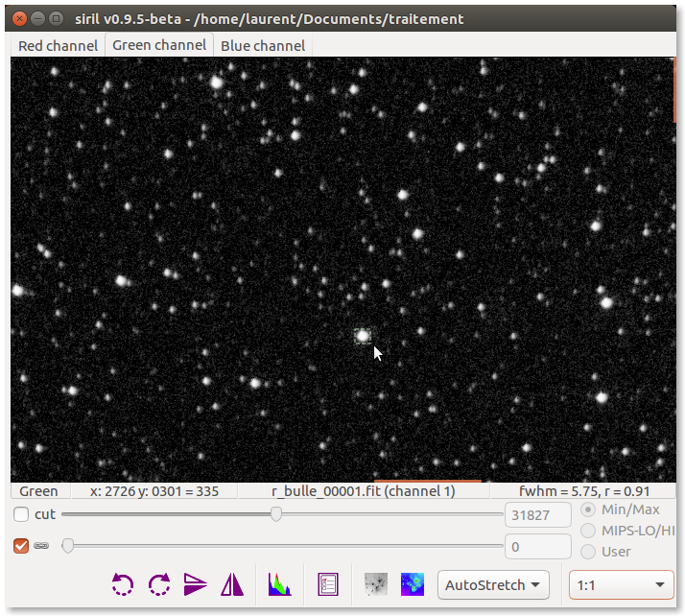Switch to the Red channel tab
The height and width of the screenshot is (616, 685).
click(x=58, y=46)
